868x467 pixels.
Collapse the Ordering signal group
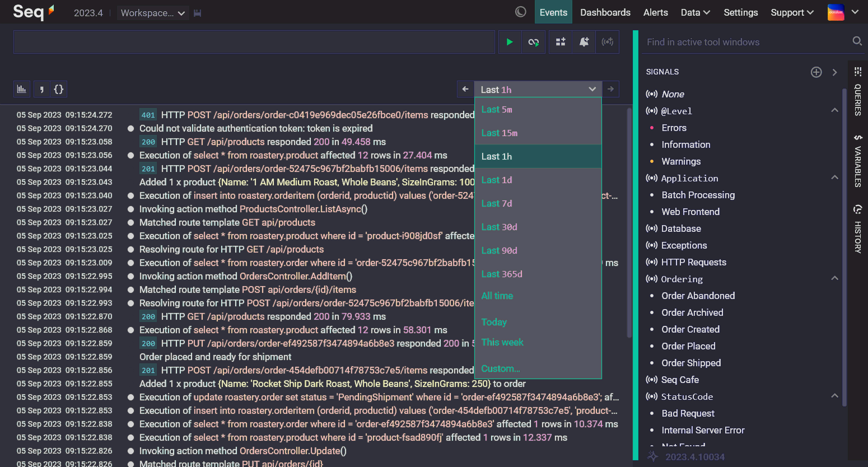coord(834,278)
